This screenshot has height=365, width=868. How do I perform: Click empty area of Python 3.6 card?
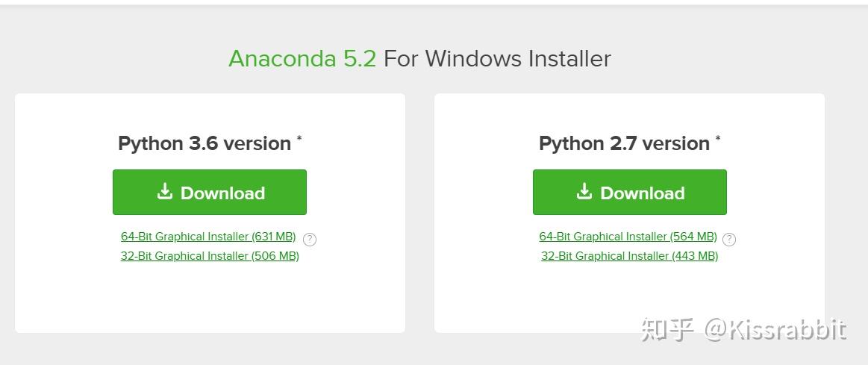point(210,299)
